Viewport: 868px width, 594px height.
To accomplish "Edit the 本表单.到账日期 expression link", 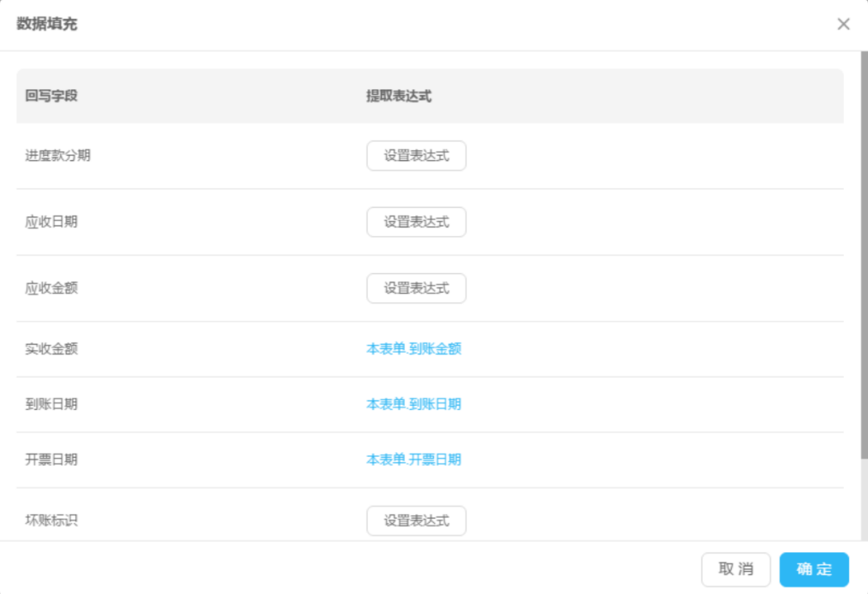I will [413, 404].
